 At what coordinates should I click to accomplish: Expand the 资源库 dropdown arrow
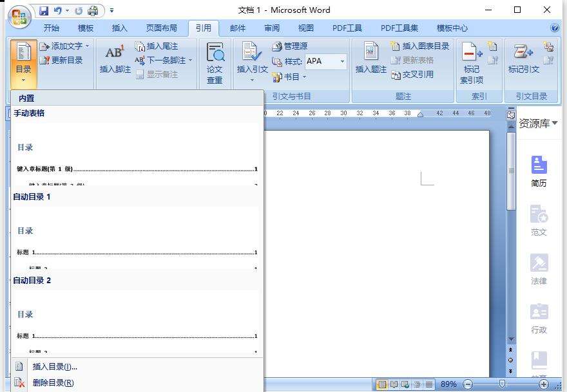pyautogui.click(x=555, y=123)
